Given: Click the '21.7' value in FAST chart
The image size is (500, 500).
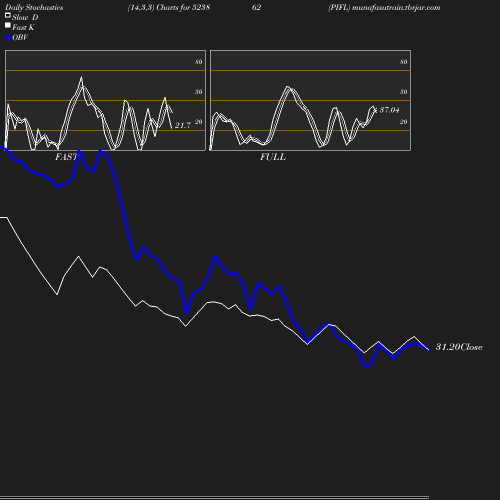Looking at the screenshot, I should 183,125.
